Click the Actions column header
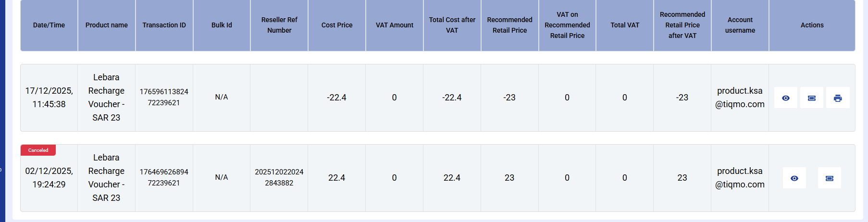The width and height of the screenshot is (868, 222). (812, 25)
